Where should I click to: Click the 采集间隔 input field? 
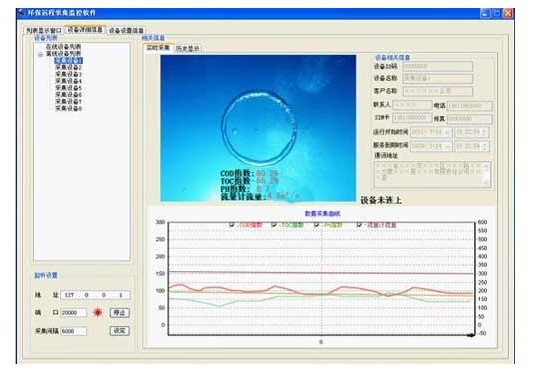73,331
